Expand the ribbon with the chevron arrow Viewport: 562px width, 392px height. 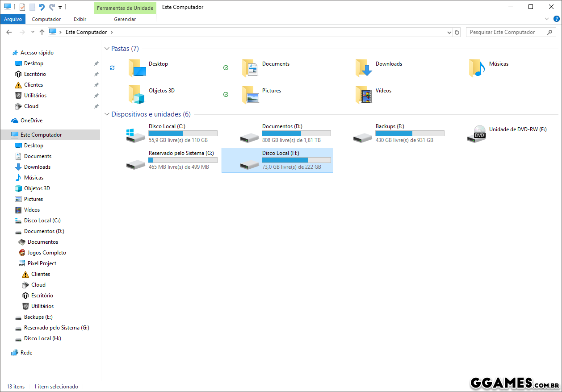click(547, 19)
